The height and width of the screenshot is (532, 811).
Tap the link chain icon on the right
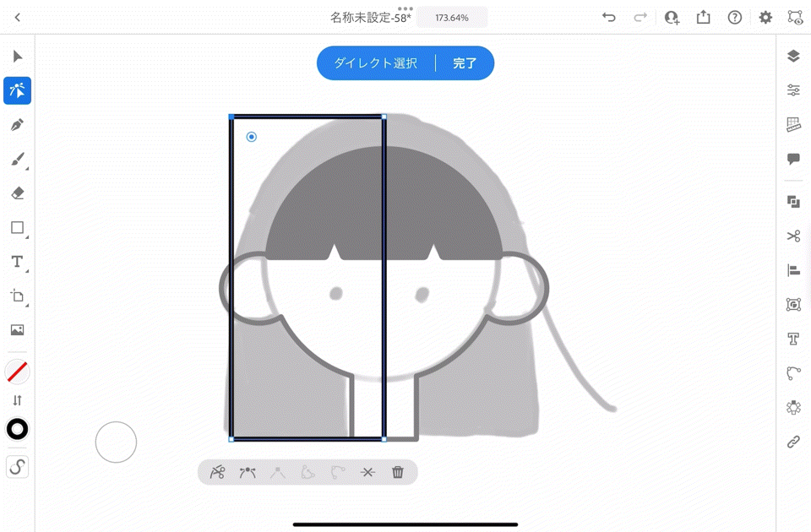793,442
